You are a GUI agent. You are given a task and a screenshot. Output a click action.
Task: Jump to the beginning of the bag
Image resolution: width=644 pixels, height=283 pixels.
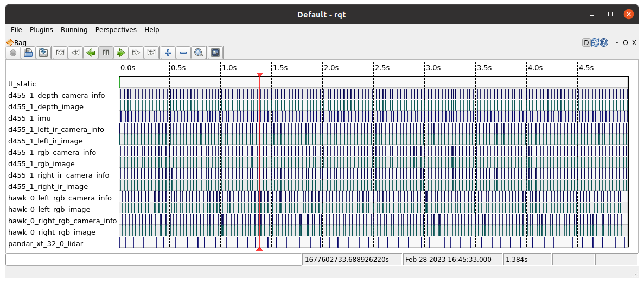[60, 53]
